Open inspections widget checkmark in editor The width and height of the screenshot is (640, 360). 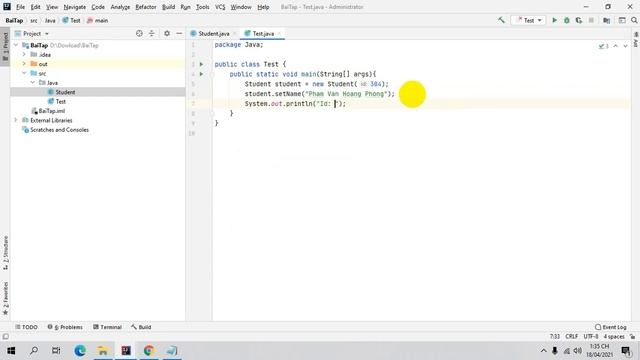click(x=603, y=46)
